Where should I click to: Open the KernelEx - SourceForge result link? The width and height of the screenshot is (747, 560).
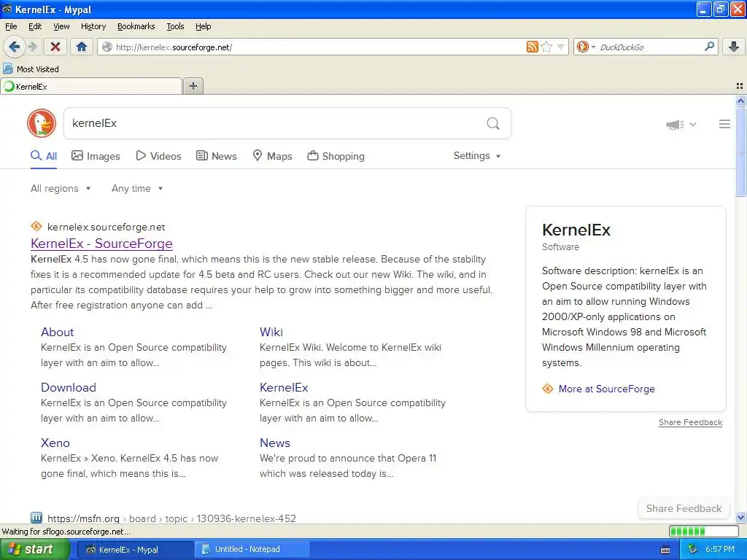(x=101, y=244)
